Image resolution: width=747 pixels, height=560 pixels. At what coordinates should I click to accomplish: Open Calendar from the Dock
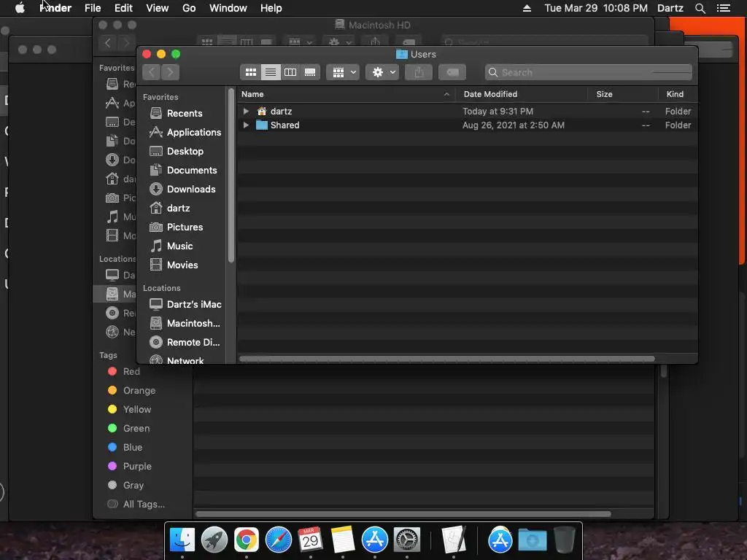pos(311,540)
